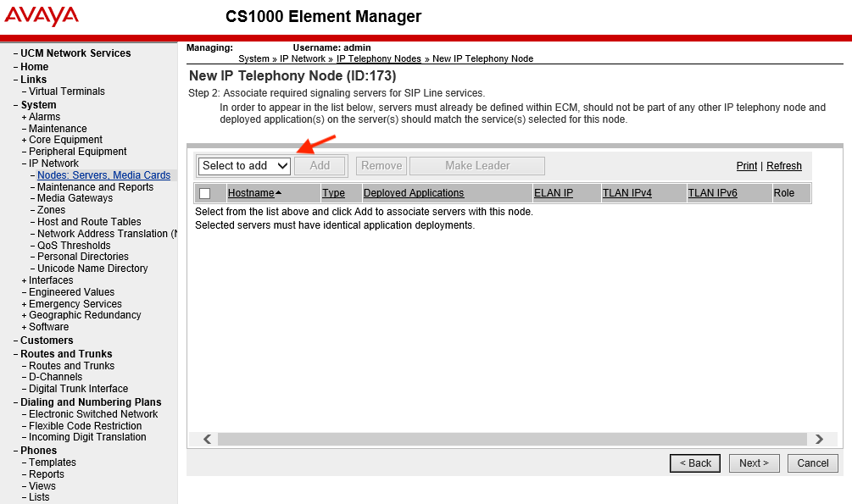Open Views under Phones
This screenshot has width=852, height=504.
pos(42,486)
